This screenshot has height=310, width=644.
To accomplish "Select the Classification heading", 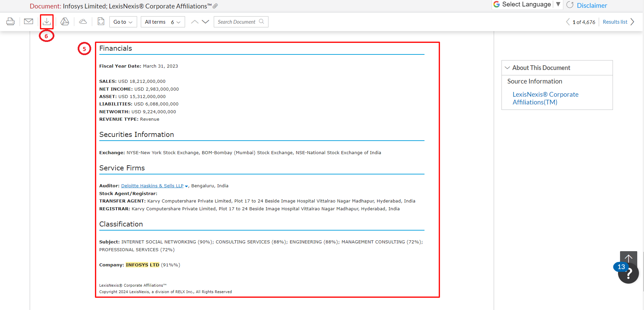I will click(121, 224).
